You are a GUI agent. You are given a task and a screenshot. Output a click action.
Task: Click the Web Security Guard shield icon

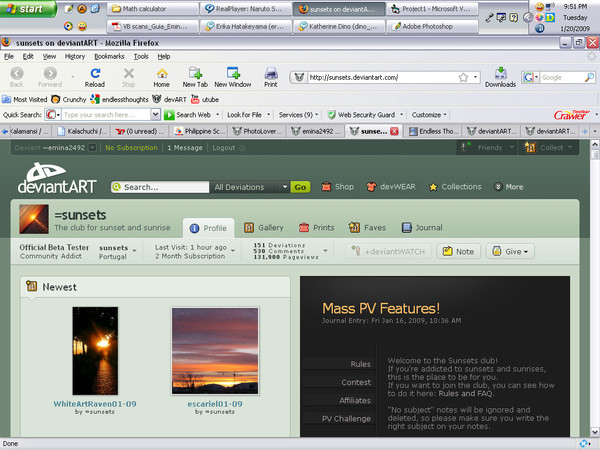[x=332, y=115]
